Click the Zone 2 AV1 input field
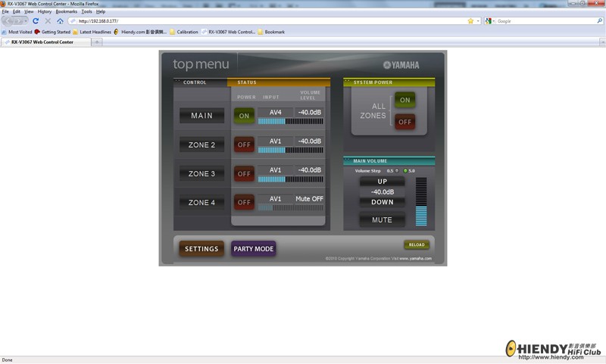Screen dimensions: 606x364 (275, 142)
